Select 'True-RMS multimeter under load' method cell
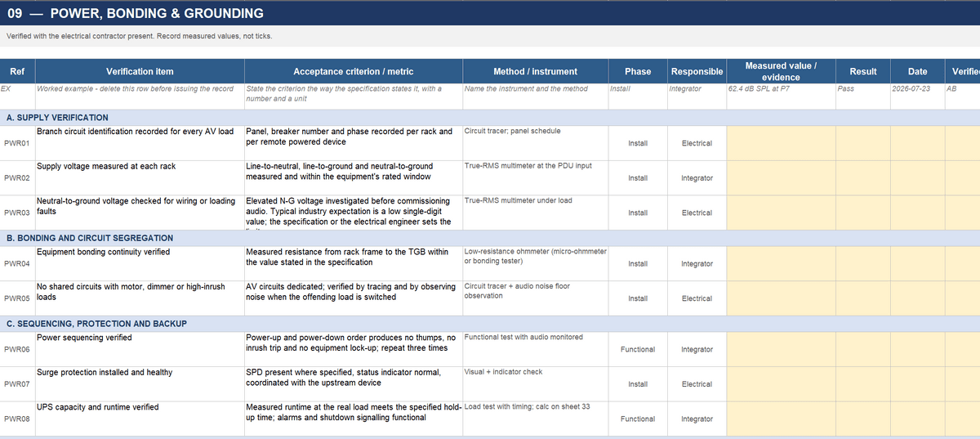 [x=535, y=213]
